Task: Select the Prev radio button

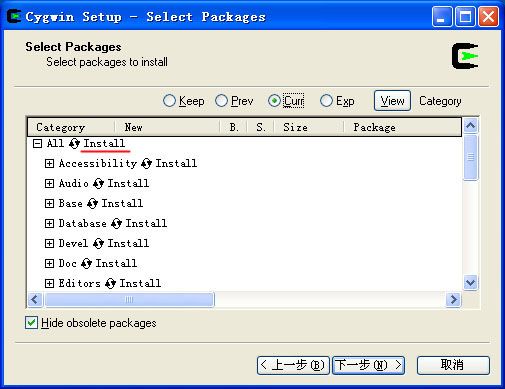Action: click(x=221, y=101)
